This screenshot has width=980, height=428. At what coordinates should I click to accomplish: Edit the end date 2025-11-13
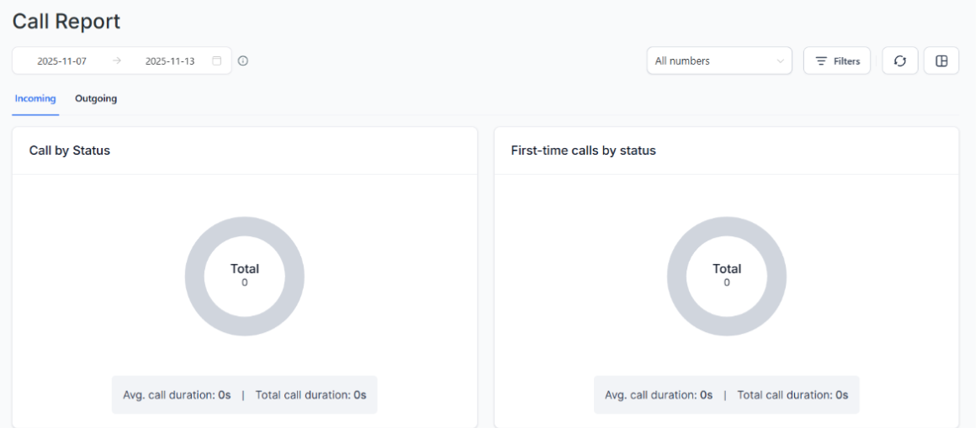170,61
